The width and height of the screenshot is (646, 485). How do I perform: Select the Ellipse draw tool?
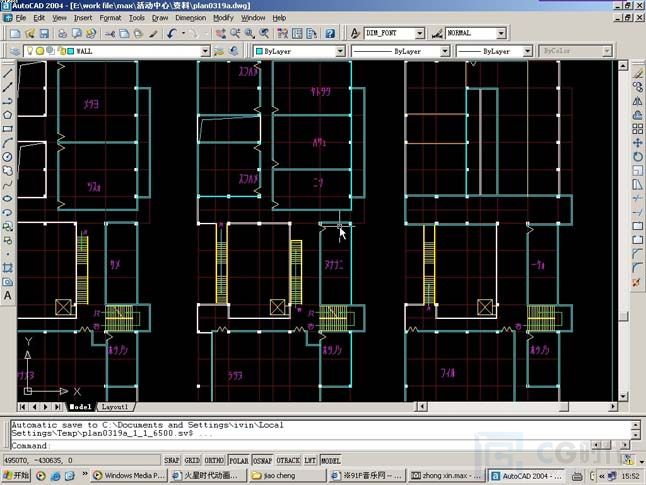coord(7,199)
